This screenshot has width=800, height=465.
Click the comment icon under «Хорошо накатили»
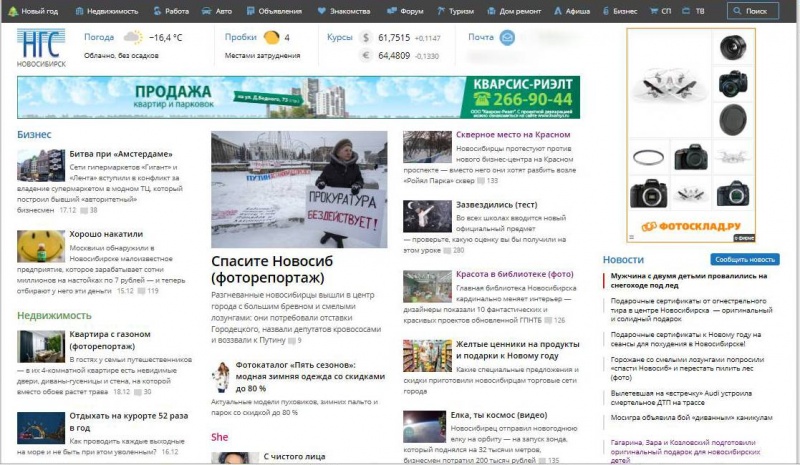point(142,291)
